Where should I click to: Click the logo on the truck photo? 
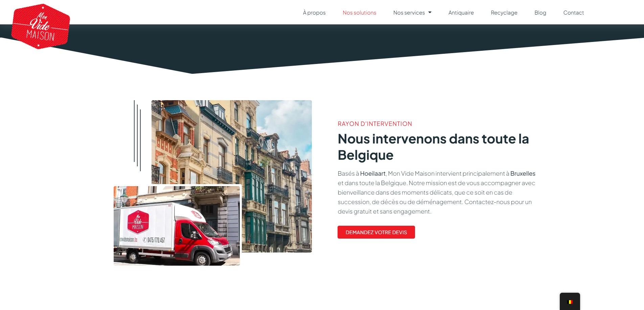pyautogui.click(x=138, y=222)
